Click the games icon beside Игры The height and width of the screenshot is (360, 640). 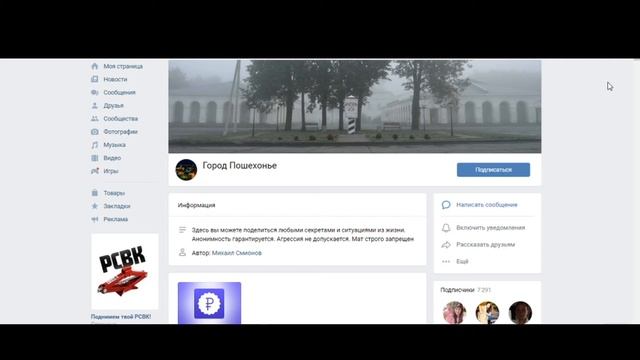(95, 171)
